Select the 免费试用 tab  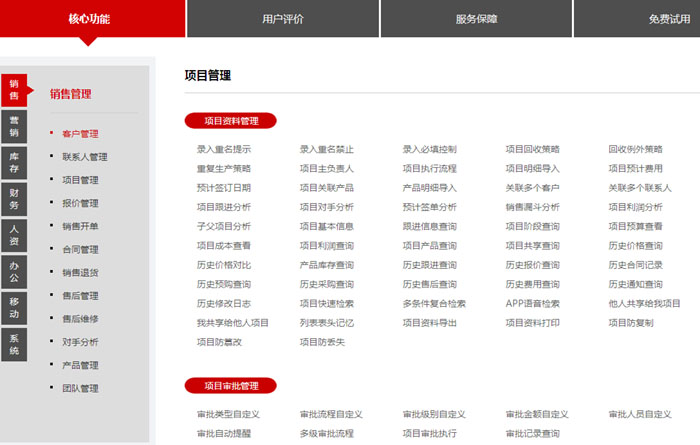tap(668, 19)
